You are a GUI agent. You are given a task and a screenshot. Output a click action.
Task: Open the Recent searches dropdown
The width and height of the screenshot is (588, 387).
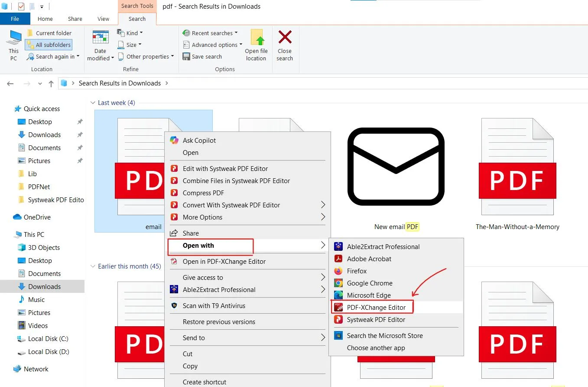pyautogui.click(x=211, y=33)
